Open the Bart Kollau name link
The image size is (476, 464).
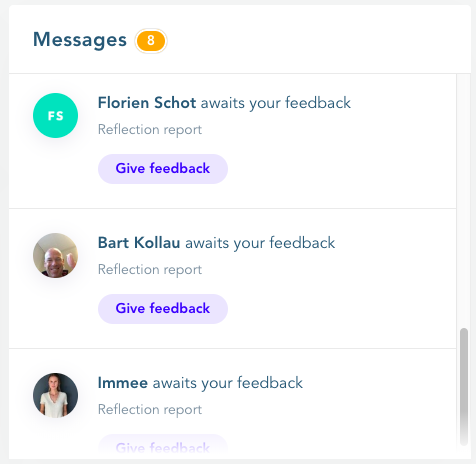tap(139, 243)
